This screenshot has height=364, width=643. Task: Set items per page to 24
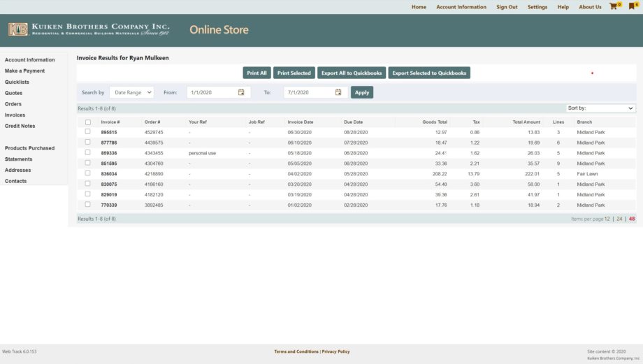[619, 219]
